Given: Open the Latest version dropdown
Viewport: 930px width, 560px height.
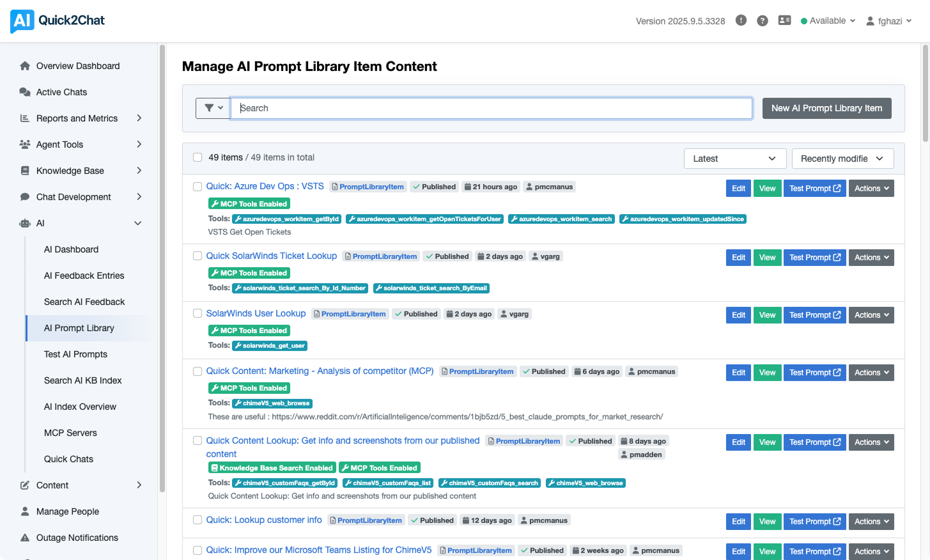Looking at the screenshot, I should [x=734, y=159].
